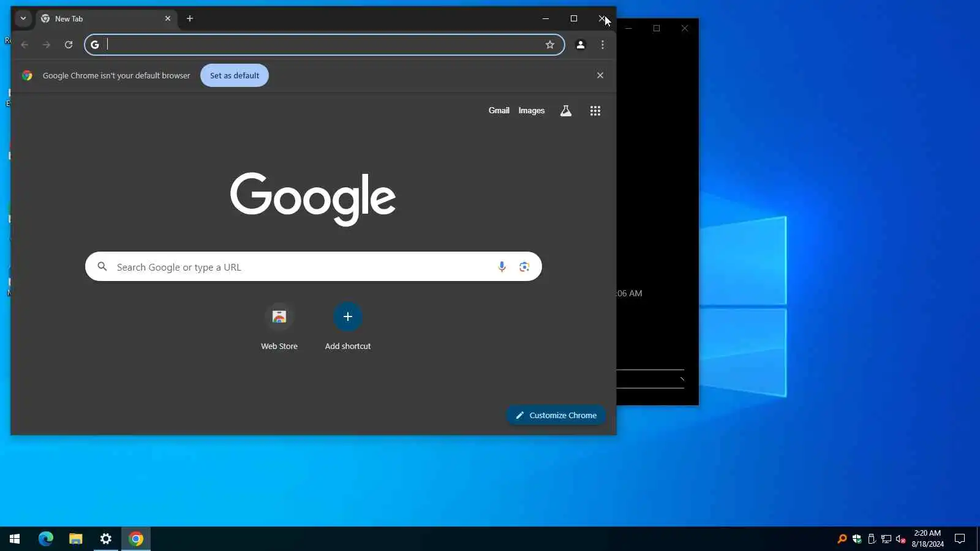This screenshot has height=551, width=980.
Task: Click the orange magnifier tray icon
Action: point(842,539)
